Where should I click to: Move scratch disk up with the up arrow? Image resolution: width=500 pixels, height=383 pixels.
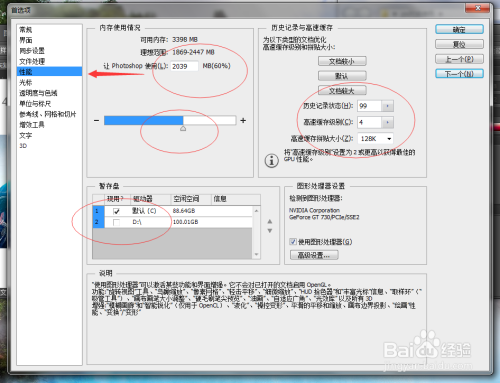pos(270,221)
